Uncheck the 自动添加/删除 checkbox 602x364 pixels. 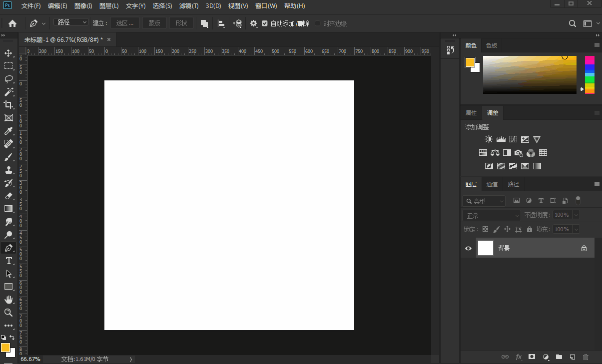pos(265,23)
